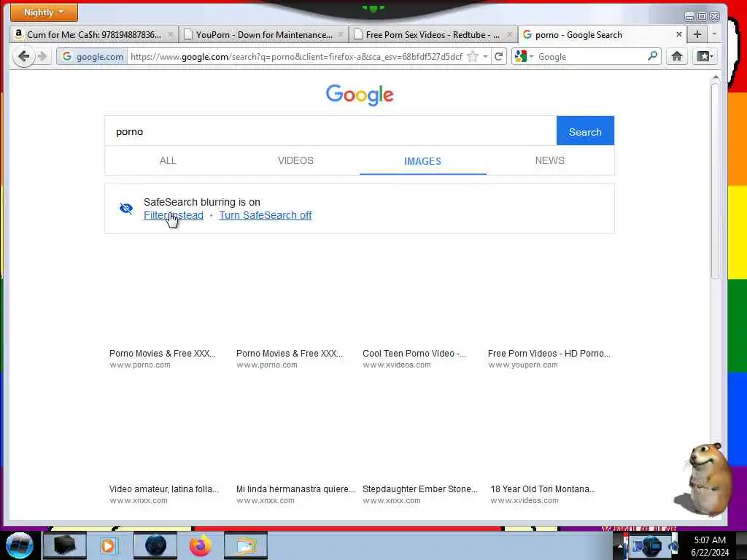Click the volume system tray icon

(673, 546)
